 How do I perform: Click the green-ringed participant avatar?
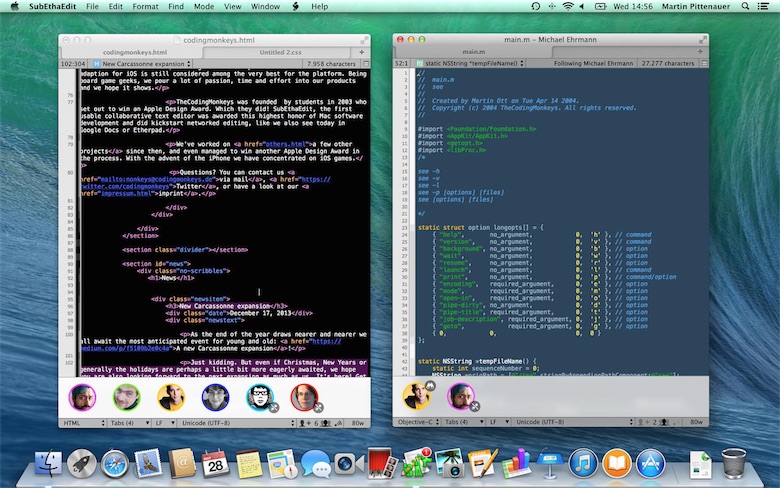click(x=126, y=397)
